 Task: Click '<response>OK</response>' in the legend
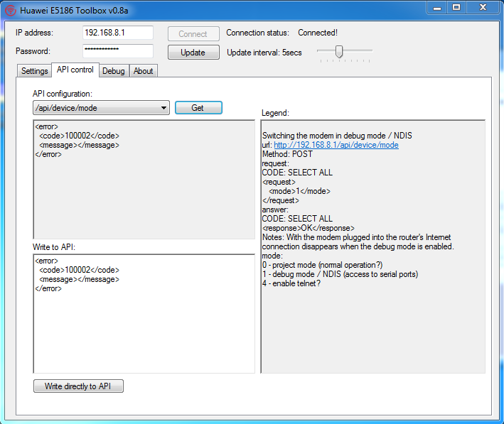[x=309, y=228]
